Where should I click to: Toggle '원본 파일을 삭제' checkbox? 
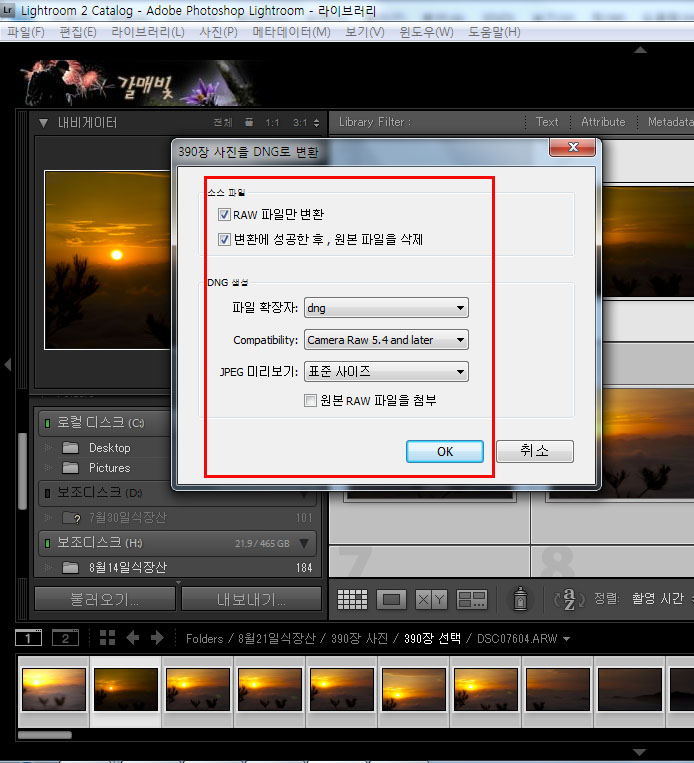click(224, 239)
